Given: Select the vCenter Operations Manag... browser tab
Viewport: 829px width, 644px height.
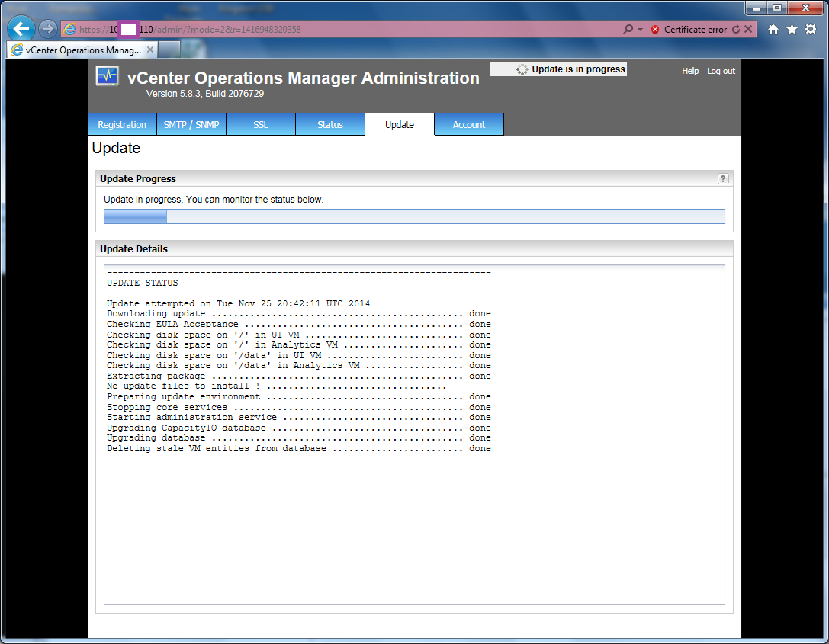Looking at the screenshot, I should (x=83, y=50).
